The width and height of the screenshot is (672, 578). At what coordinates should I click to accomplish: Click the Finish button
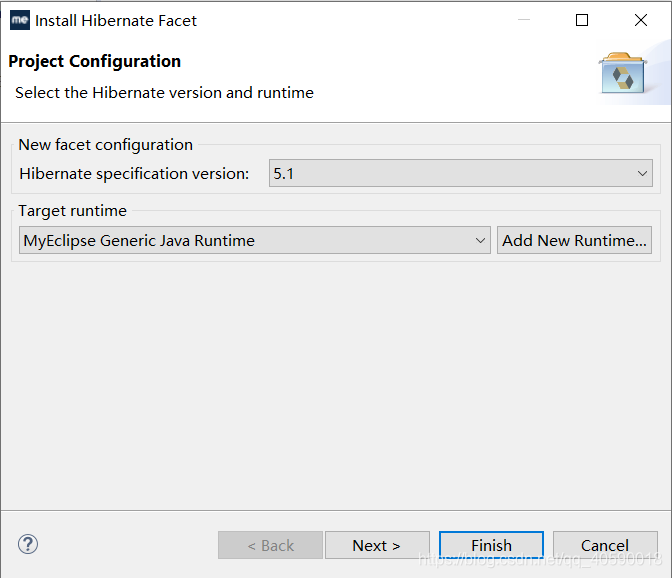coord(491,545)
